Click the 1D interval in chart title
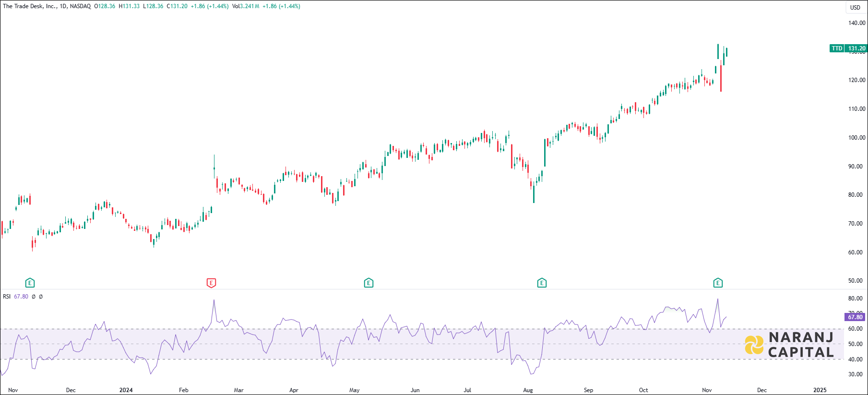The image size is (868, 395). [63, 6]
